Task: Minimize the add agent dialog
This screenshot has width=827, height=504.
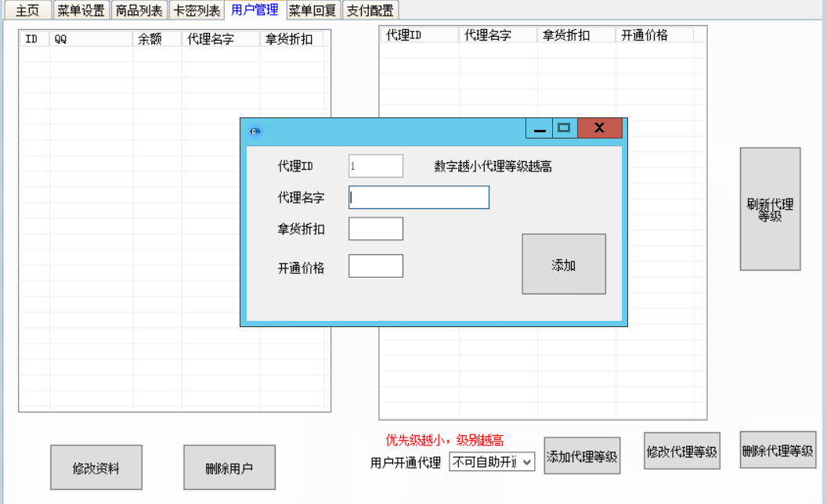Action: 539,128
